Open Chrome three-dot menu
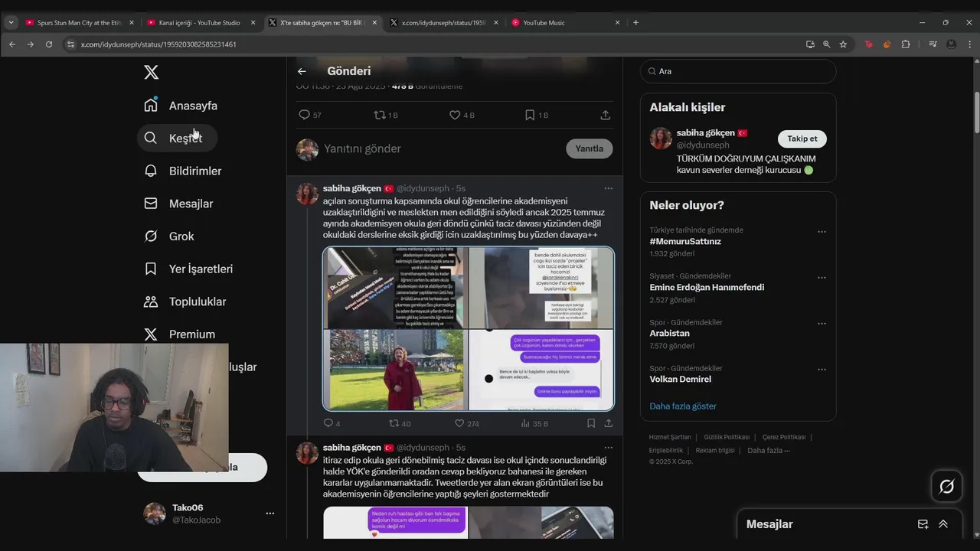The height and width of the screenshot is (551, 980). tap(970, 44)
